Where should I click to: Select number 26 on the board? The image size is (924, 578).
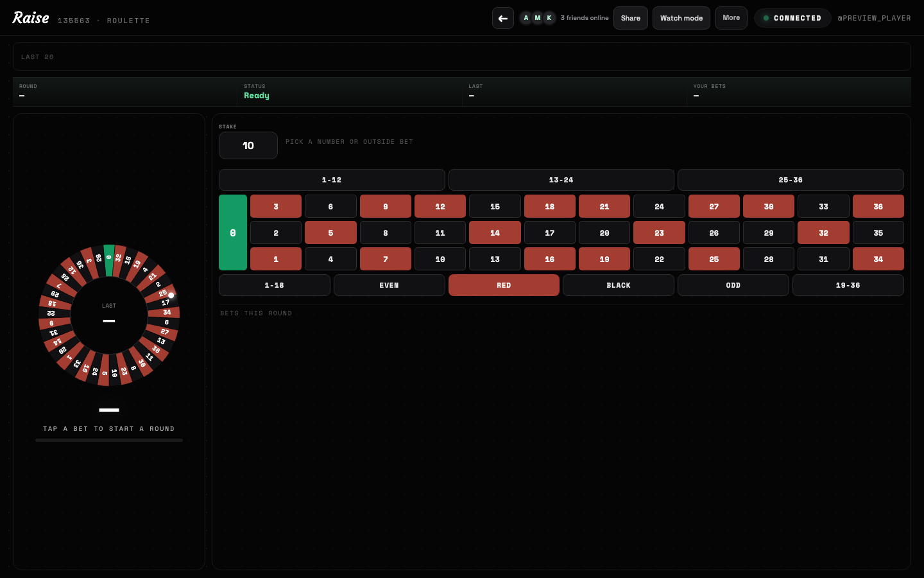[714, 232]
